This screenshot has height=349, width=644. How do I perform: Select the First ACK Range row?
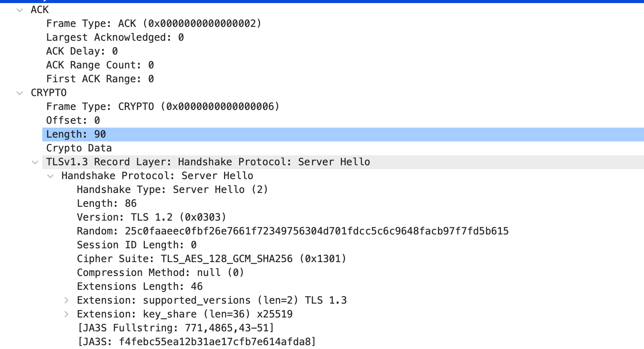click(x=100, y=79)
